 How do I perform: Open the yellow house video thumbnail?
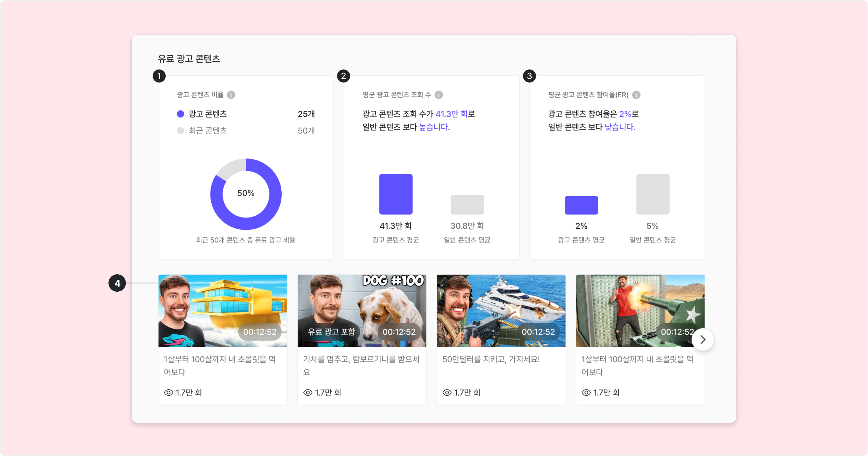point(223,311)
